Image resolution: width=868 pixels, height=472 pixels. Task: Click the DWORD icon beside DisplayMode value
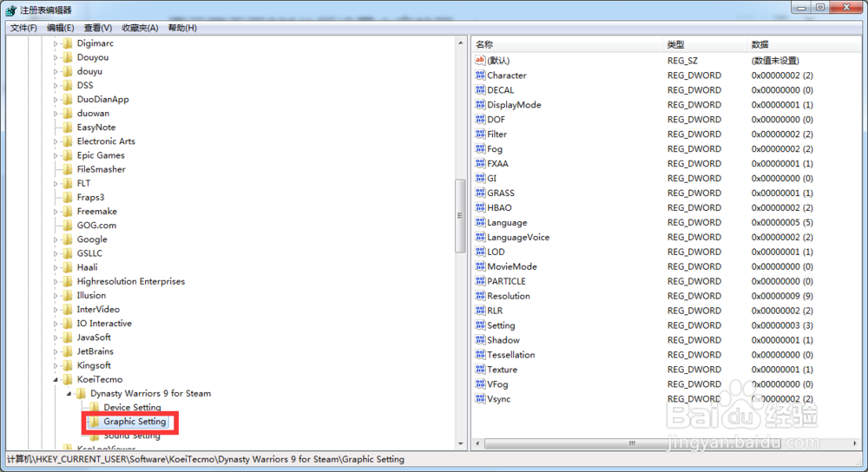click(480, 104)
